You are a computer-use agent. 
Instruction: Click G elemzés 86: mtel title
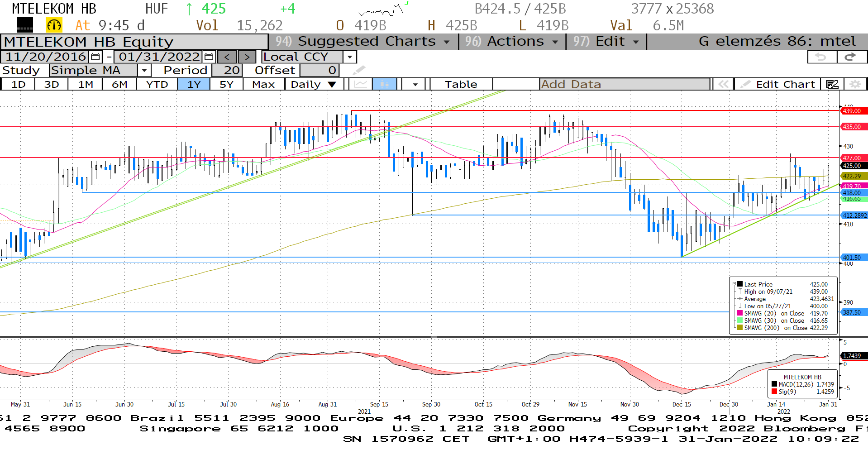(x=777, y=41)
